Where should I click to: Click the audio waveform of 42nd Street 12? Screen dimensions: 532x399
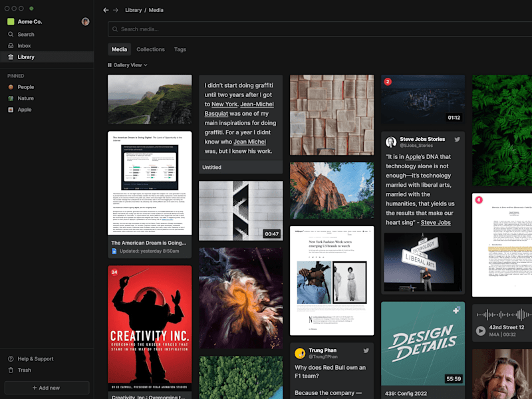click(503, 315)
